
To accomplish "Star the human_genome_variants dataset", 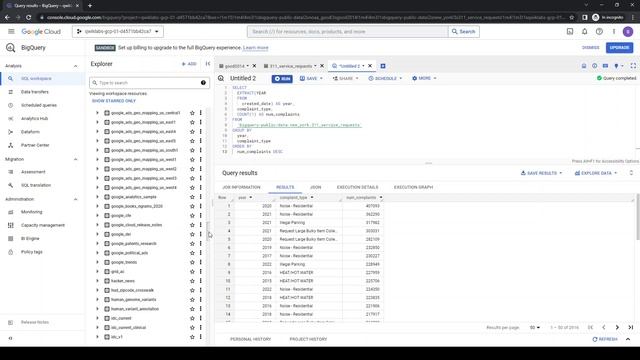I will pyautogui.click(x=192, y=300).
